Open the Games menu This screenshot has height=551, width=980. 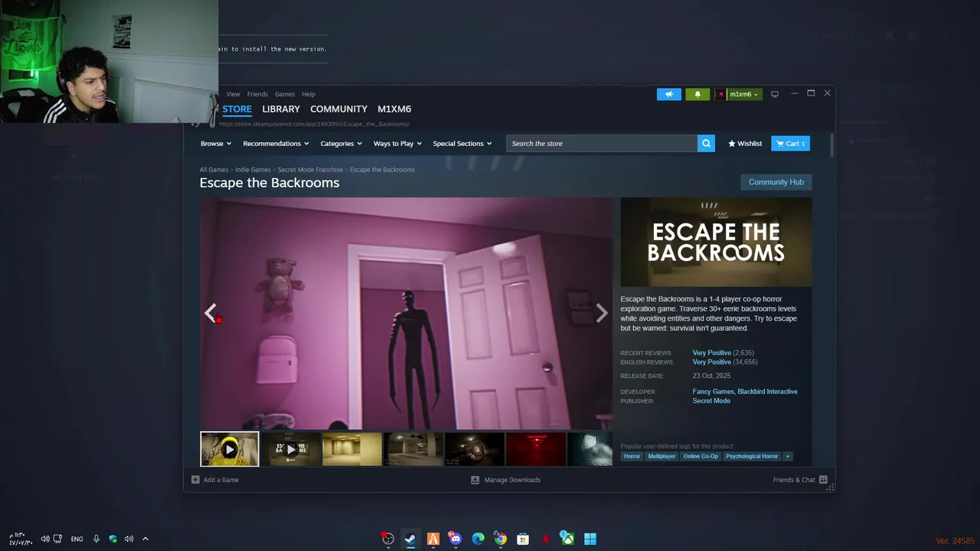[x=285, y=94]
